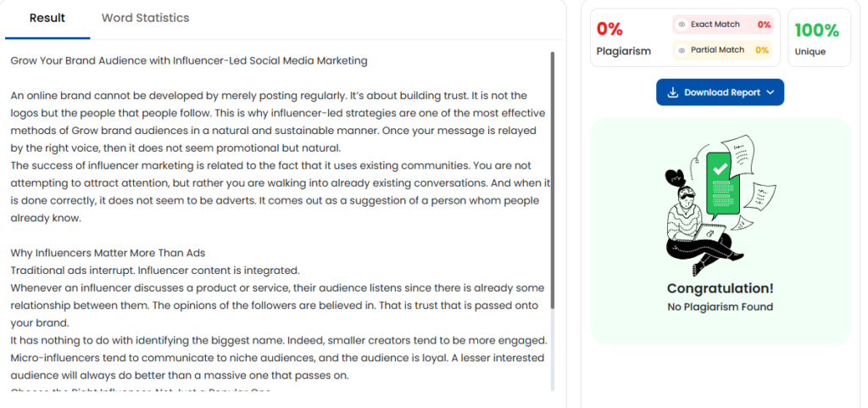This screenshot has height=408, width=868.
Task: Click the results text scrollbar
Action: click(x=553, y=178)
